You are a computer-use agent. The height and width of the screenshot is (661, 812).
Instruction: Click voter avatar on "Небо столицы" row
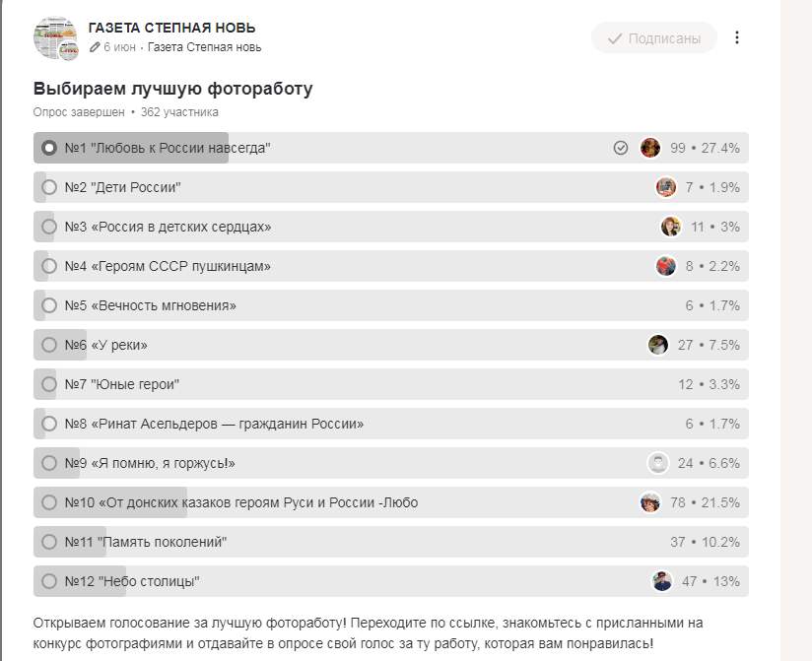(x=662, y=581)
